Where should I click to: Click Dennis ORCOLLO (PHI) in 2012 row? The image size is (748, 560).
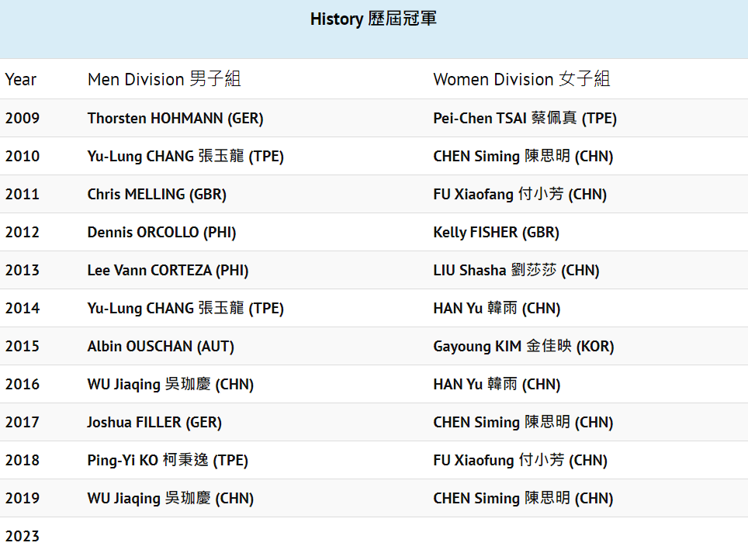click(x=161, y=233)
